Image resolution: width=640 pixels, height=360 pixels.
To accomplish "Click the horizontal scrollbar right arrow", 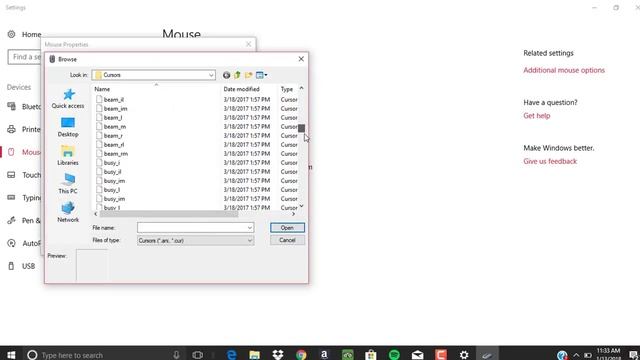I will coord(293,214).
